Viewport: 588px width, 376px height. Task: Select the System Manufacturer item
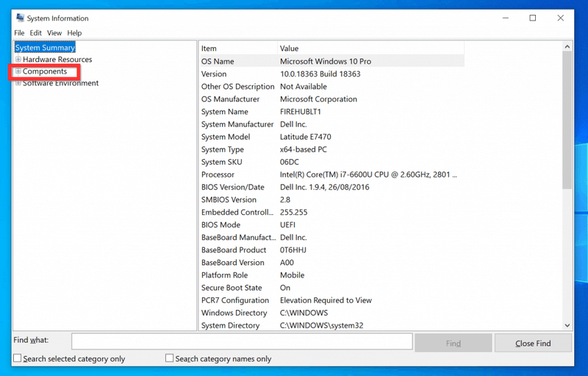(x=237, y=124)
